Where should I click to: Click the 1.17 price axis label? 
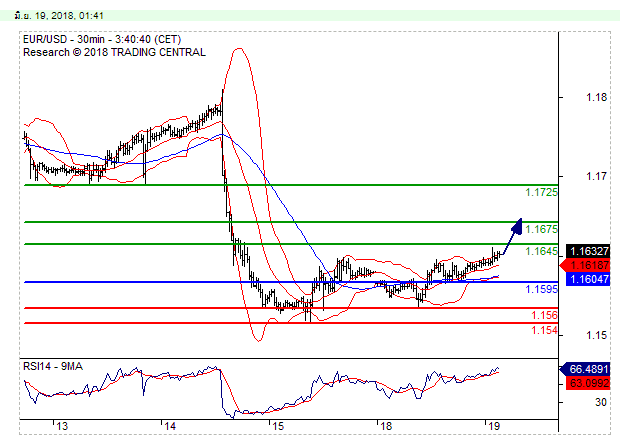[x=596, y=176]
